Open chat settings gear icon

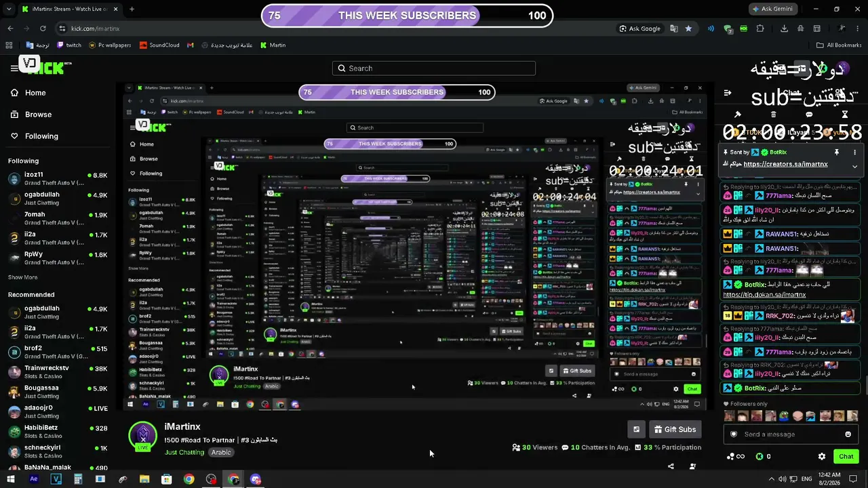click(x=822, y=457)
